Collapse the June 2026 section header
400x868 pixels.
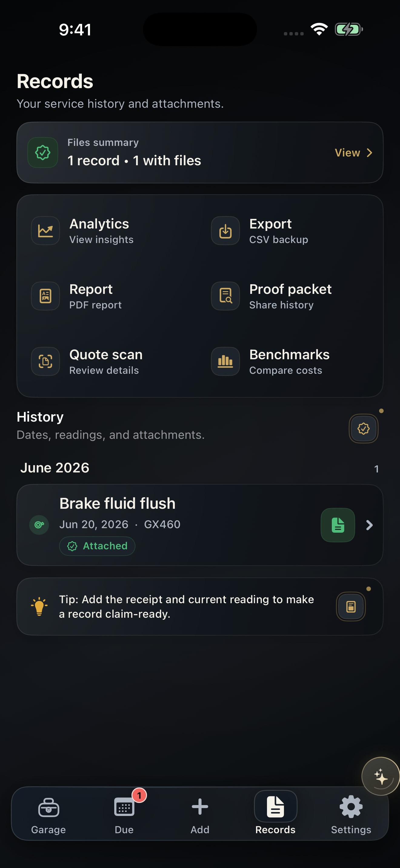(200, 468)
